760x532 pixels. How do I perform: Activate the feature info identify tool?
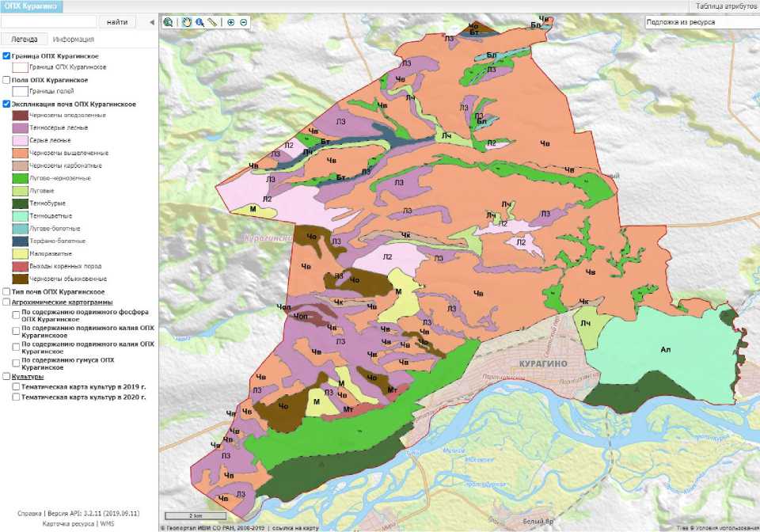coord(200,22)
